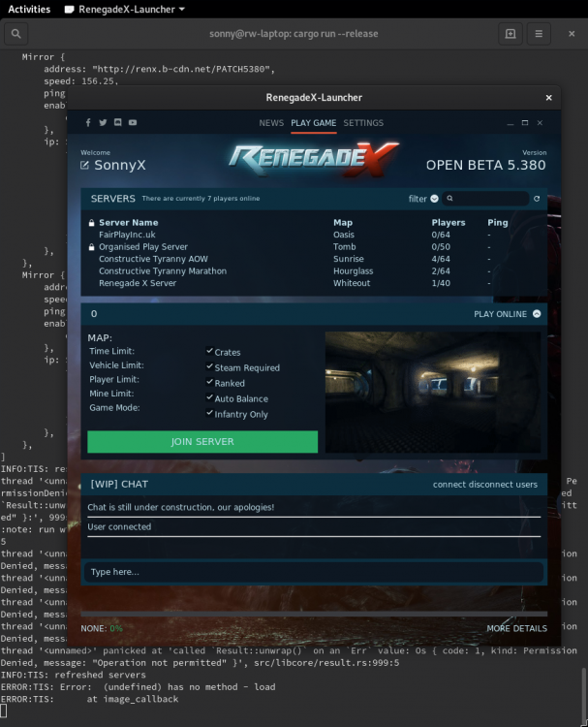
Task: Toggle the Infantry Only checkbox
Action: pos(209,413)
